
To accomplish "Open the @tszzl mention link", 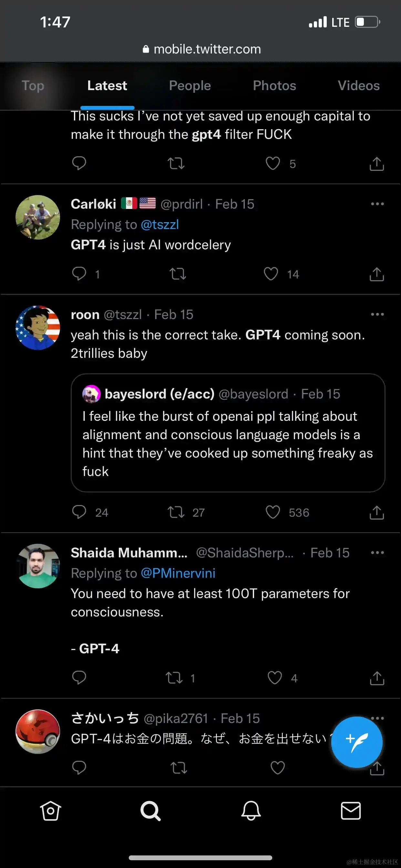I will tap(160, 224).
